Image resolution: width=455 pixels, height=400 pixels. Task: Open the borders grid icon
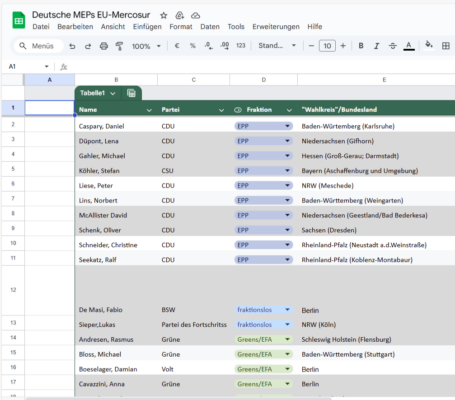446,46
